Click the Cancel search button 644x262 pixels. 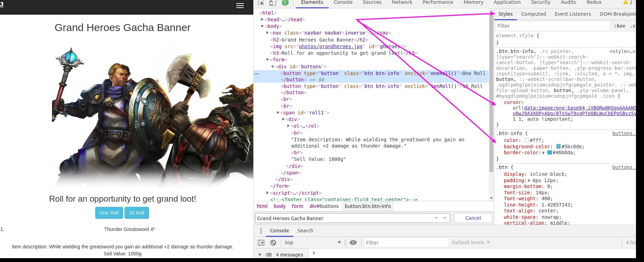[x=473, y=218]
